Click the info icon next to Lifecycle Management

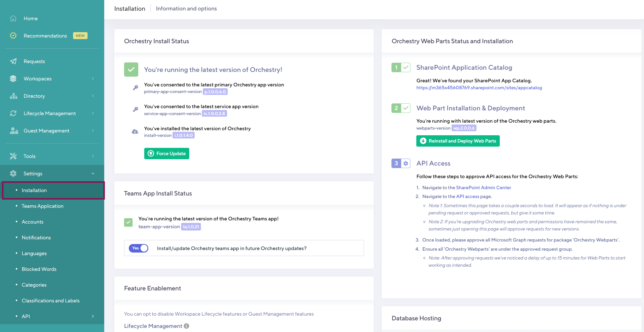click(186, 326)
